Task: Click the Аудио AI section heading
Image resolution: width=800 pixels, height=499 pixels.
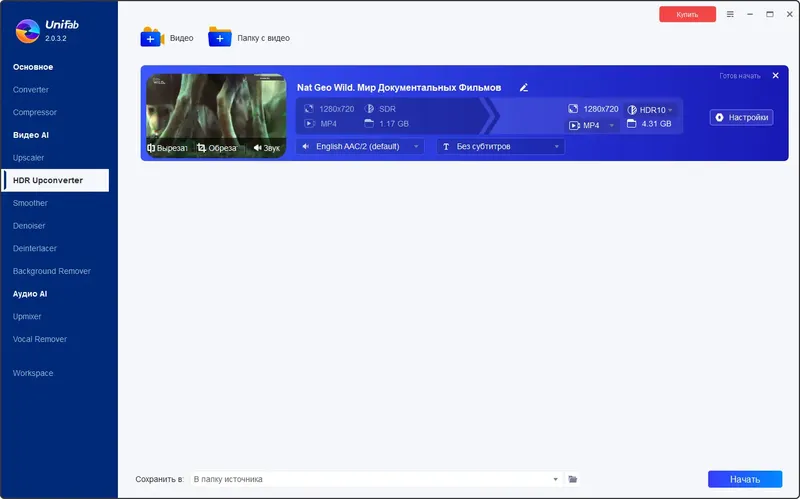Action: (30, 294)
